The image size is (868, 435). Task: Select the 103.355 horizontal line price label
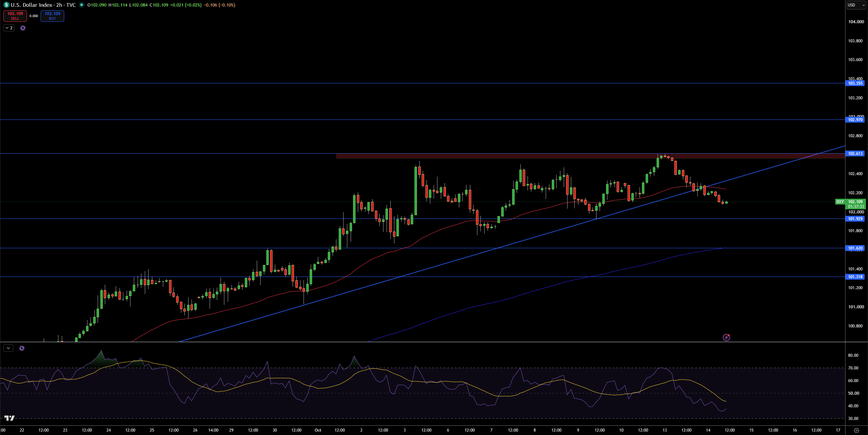coord(855,83)
